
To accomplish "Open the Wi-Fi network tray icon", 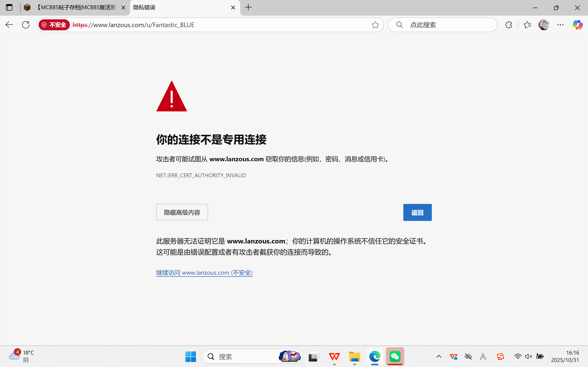I will pyautogui.click(x=518, y=356).
